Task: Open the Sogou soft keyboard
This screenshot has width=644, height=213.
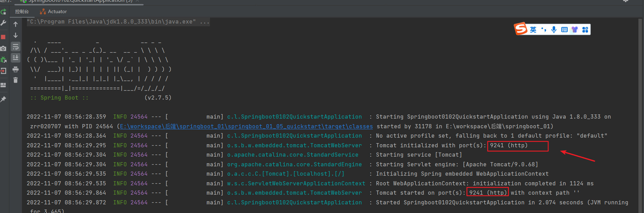Action: click(564, 30)
